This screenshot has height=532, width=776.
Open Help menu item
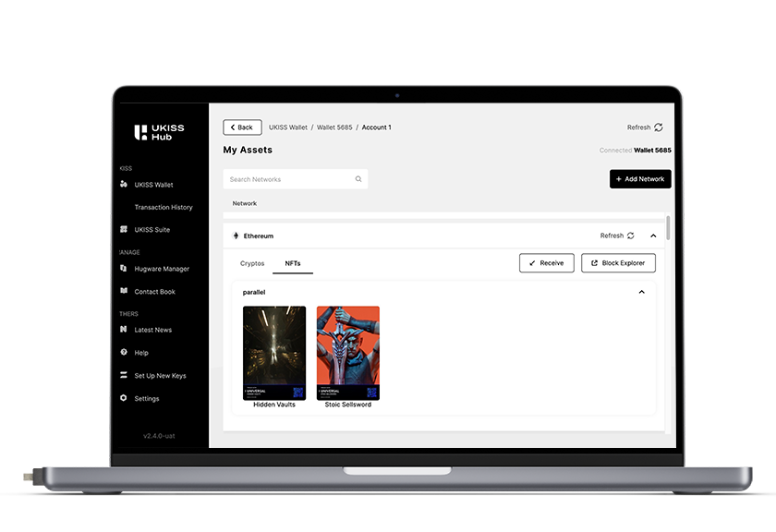[x=141, y=353]
